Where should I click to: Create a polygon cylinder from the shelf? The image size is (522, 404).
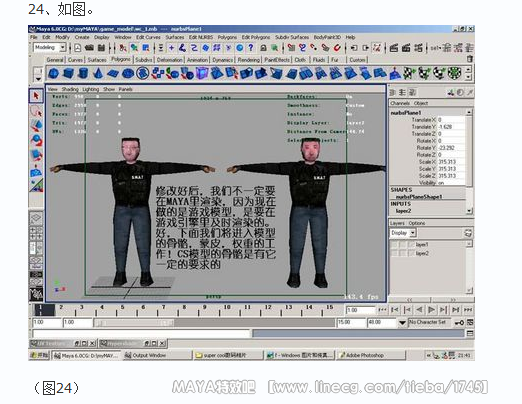coord(83,73)
